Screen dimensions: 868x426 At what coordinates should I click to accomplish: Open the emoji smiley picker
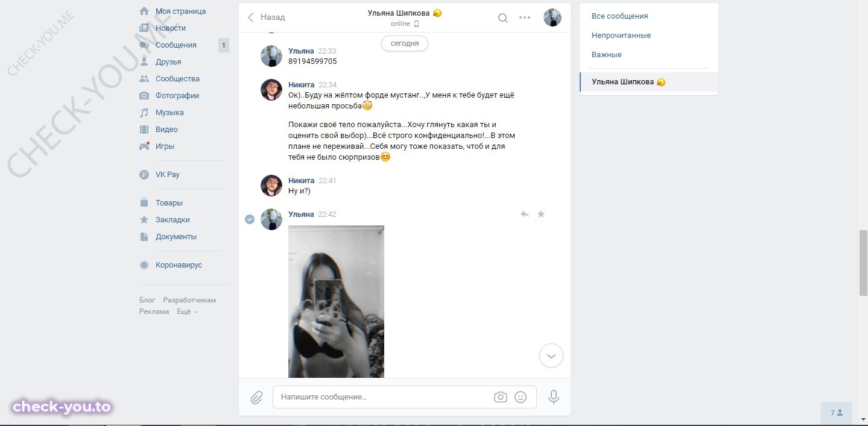521,397
